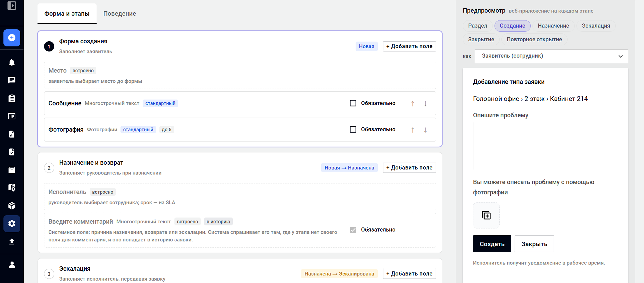
Task: Open the package cube sidebar icon
Action: [x=12, y=206]
